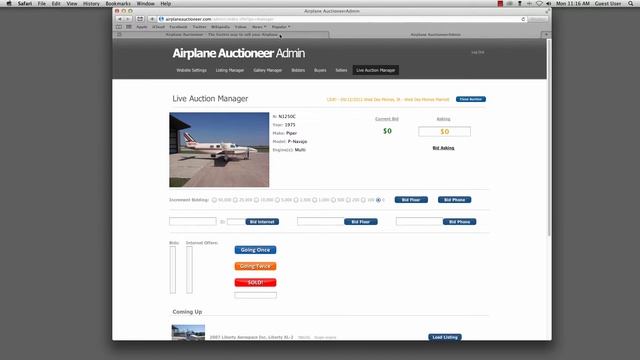Open Spotlight search magnifier icon

click(631, 3)
